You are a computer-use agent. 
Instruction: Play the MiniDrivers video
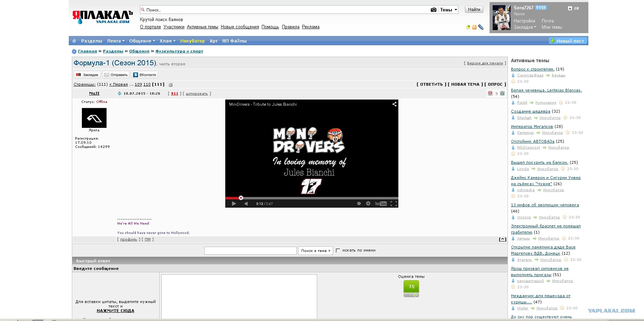click(x=234, y=204)
